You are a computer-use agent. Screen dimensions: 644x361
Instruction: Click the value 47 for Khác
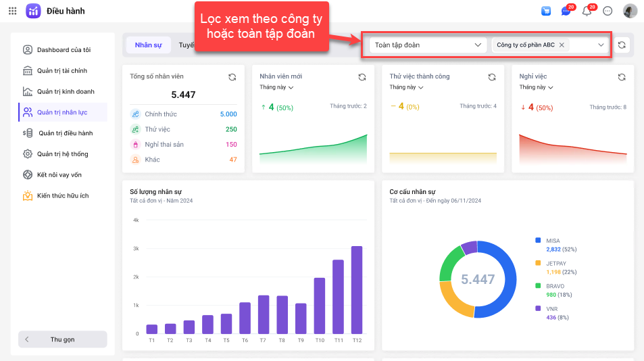233,160
